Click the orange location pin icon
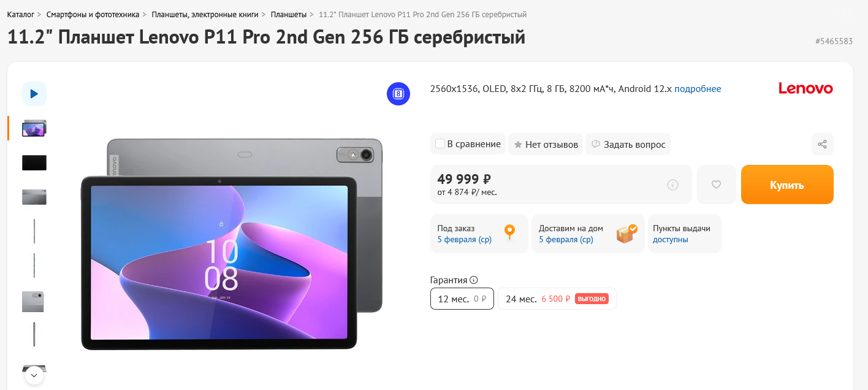Viewport: 868px width, 390px height. coord(509,233)
